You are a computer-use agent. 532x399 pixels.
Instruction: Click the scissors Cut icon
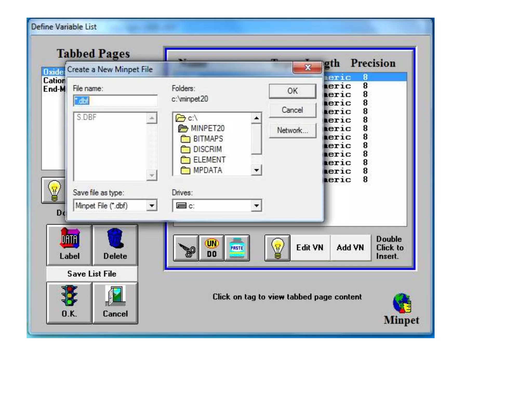pos(186,248)
